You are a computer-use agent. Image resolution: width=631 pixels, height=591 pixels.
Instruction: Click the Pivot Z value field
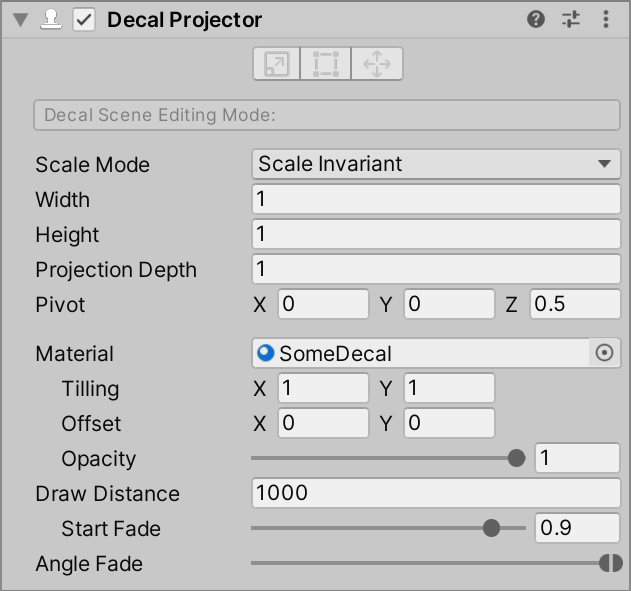click(575, 304)
